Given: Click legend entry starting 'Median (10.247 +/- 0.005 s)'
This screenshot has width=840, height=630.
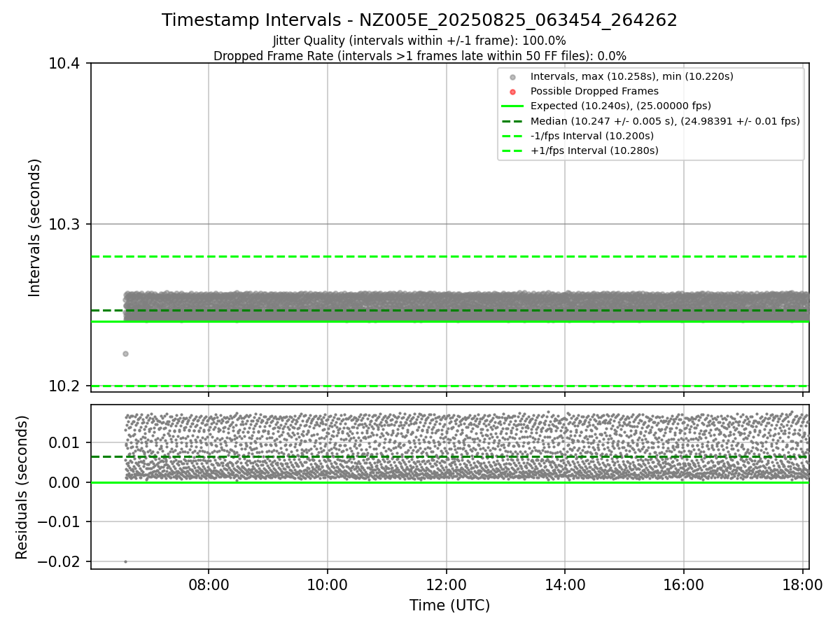Looking at the screenshot, I should click(665, 121).
